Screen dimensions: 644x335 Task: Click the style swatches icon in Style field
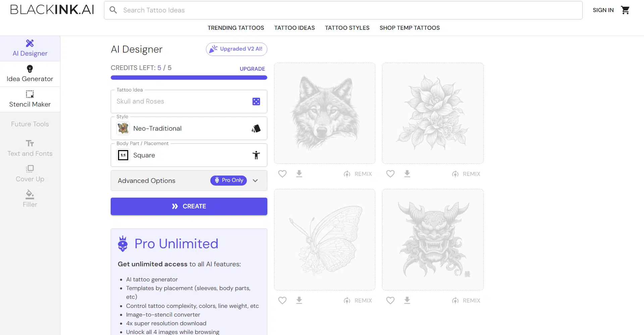coord(256,128)
